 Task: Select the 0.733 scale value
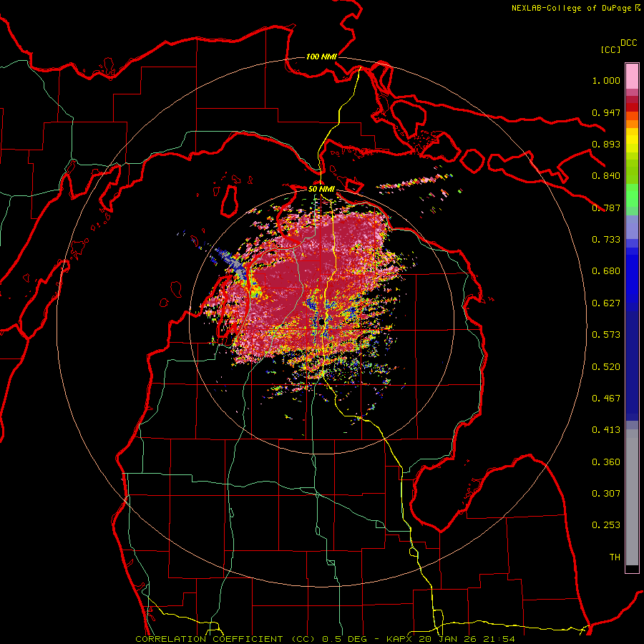click(x=606, y=240)
